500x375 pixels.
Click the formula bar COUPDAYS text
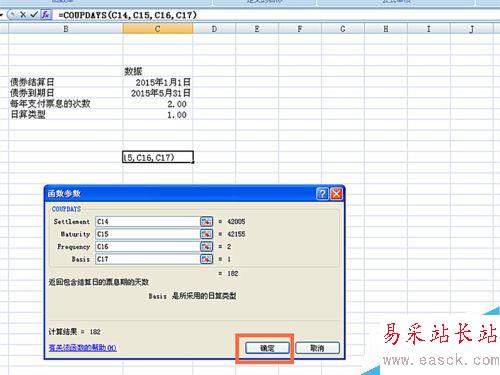pos(128,15)
